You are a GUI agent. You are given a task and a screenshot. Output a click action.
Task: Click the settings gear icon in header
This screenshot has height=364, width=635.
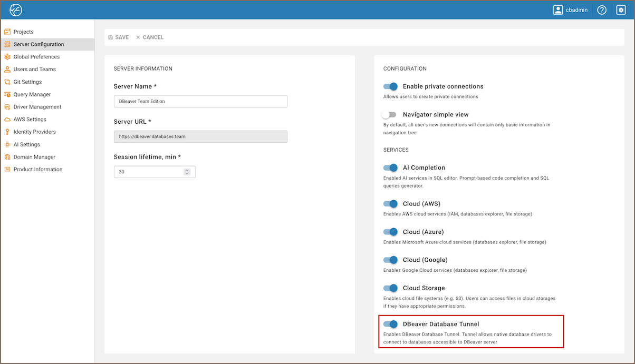pos(621,10)
